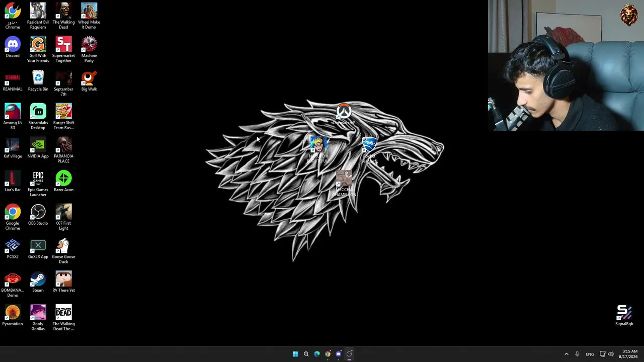
Task: Select the RV There Yet icon
Action: 63,282
